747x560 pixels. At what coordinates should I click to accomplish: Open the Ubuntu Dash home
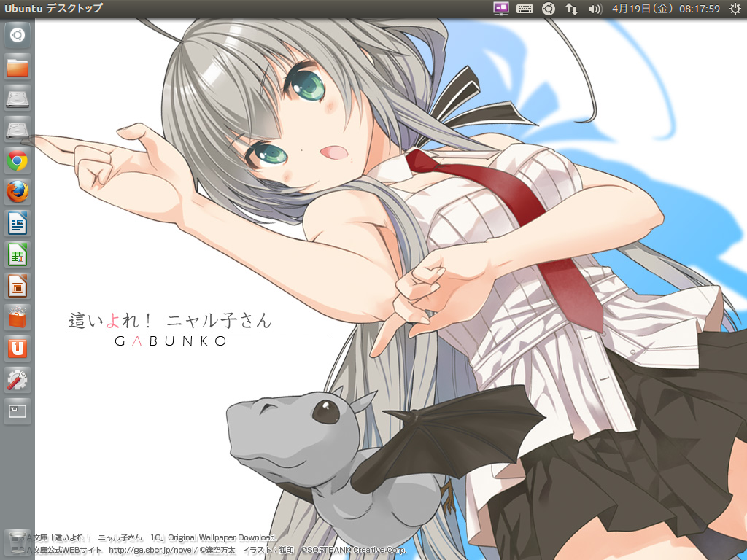(x=18, y=35)
